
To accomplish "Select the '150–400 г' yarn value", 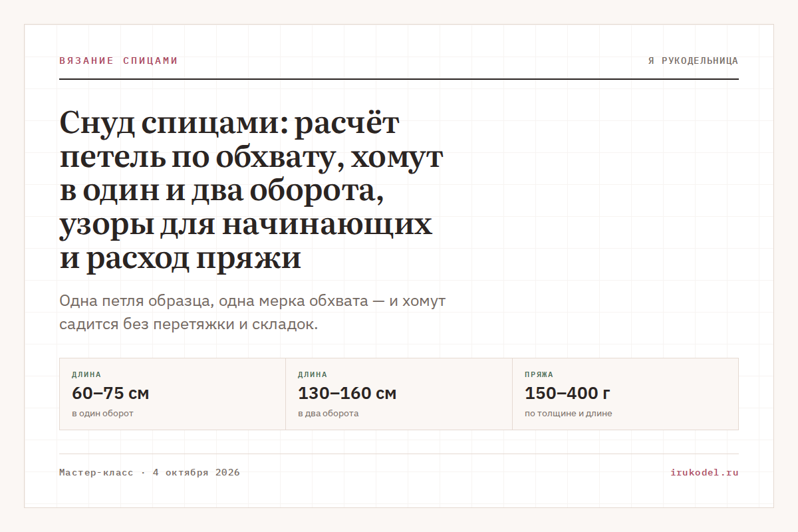I will point(567,393).
